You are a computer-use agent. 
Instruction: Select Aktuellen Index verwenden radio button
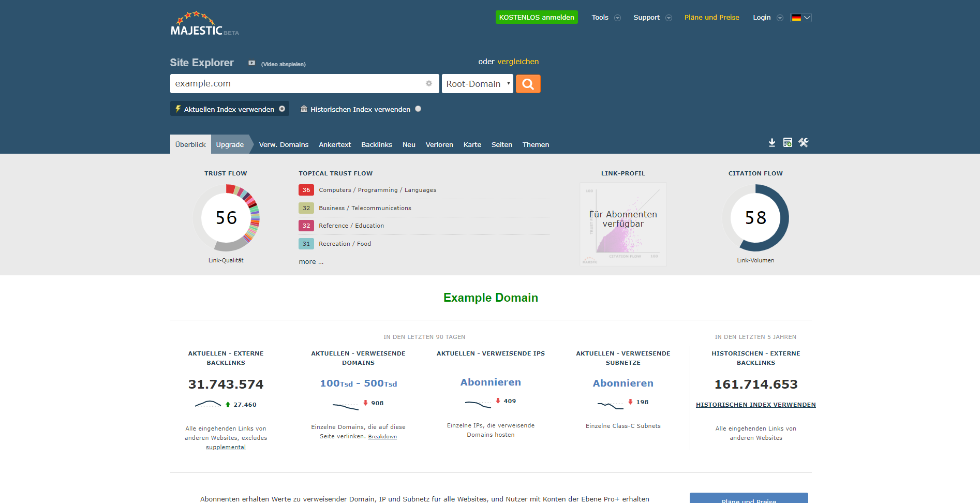pyautogui.click(x=282, y=109)
